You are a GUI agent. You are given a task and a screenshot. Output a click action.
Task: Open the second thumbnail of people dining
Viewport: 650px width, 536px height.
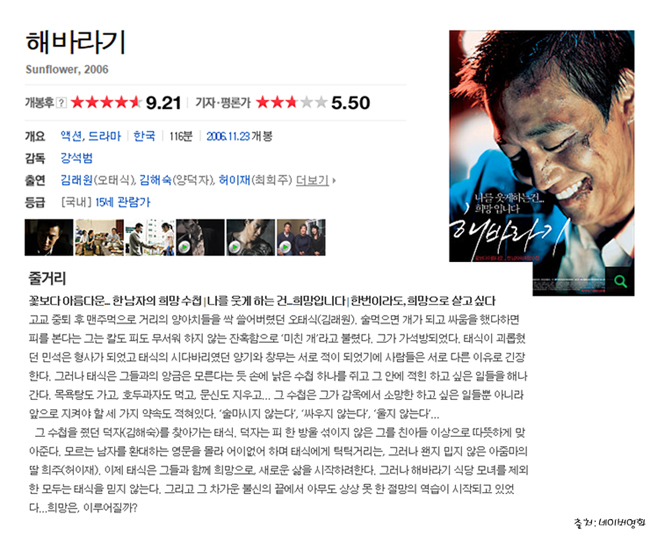point(99,238)
